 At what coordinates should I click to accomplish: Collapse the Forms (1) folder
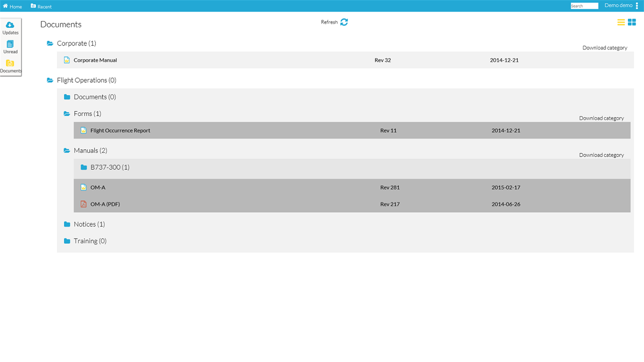point(67,114)
